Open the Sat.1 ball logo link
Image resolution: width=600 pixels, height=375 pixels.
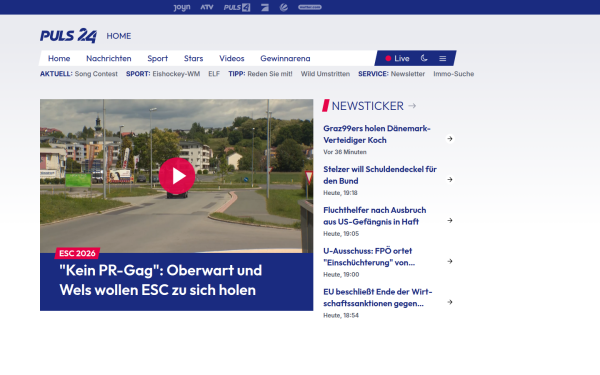[x=284, y=7]
